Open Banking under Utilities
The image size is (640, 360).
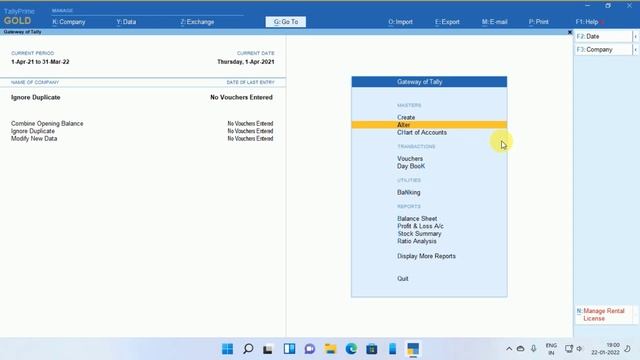pos(409,192)
